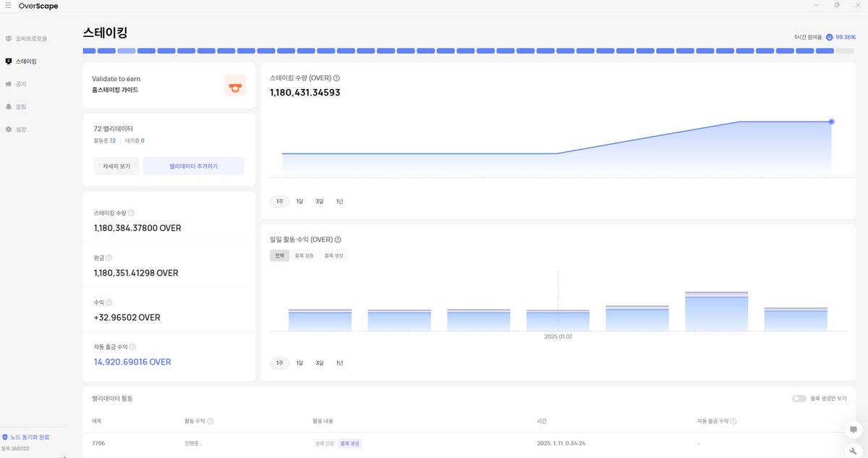
Task: Click the +32.96502 OVER earnings value
Action: pos(127,318)
